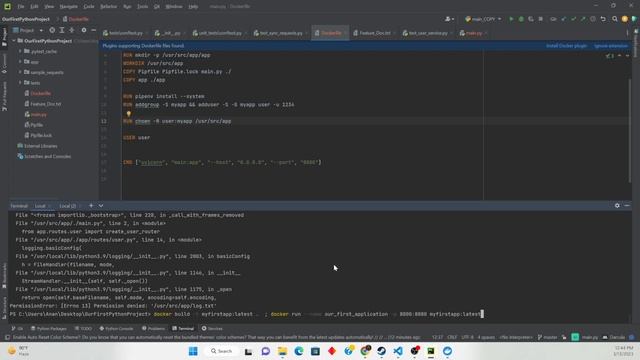Screen dimensions: 640x360
Task: Click the Show History clock icon
Action: [593, 19]
